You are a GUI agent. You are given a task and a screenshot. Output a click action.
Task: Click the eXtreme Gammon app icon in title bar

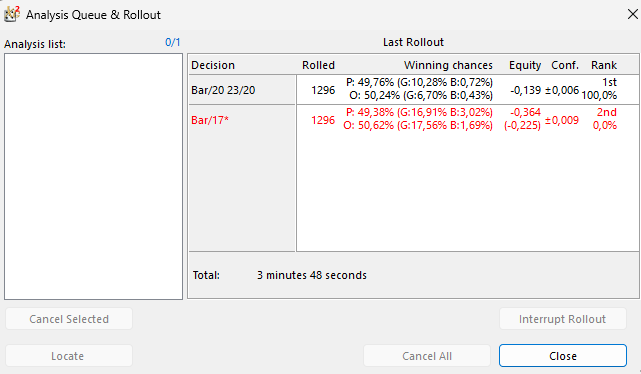(x=11, y=14)
